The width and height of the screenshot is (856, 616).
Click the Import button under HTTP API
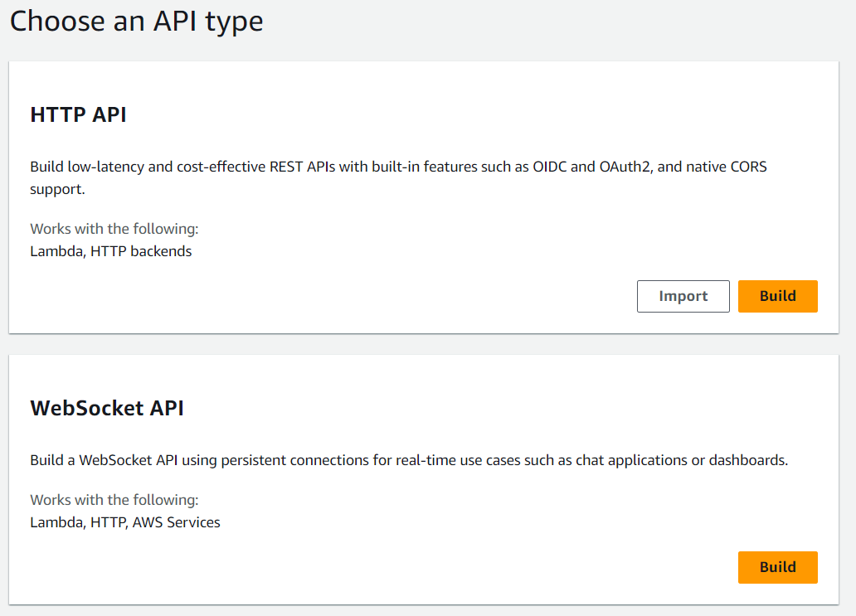[x=683, y=296]
